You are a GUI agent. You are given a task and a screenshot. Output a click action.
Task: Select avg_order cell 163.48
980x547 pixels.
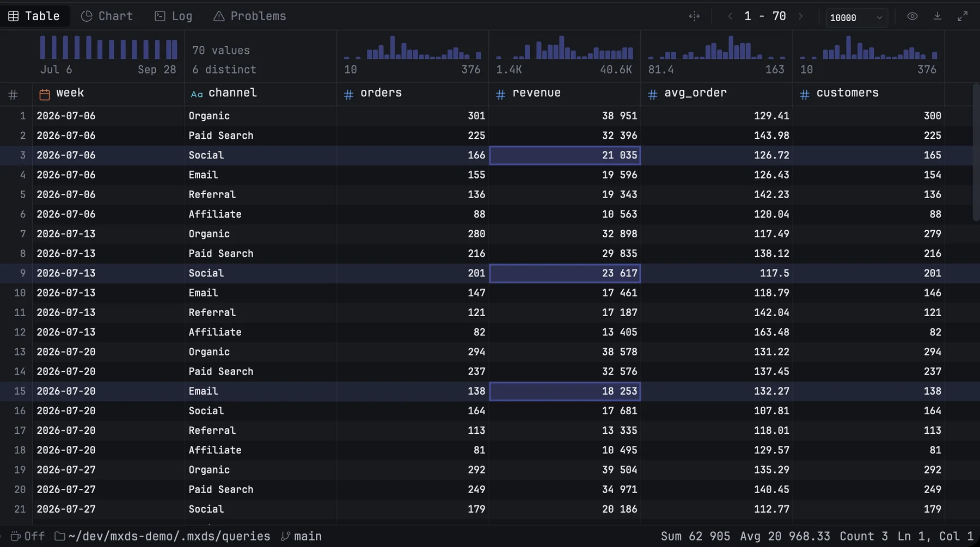[x=716, y=332]
